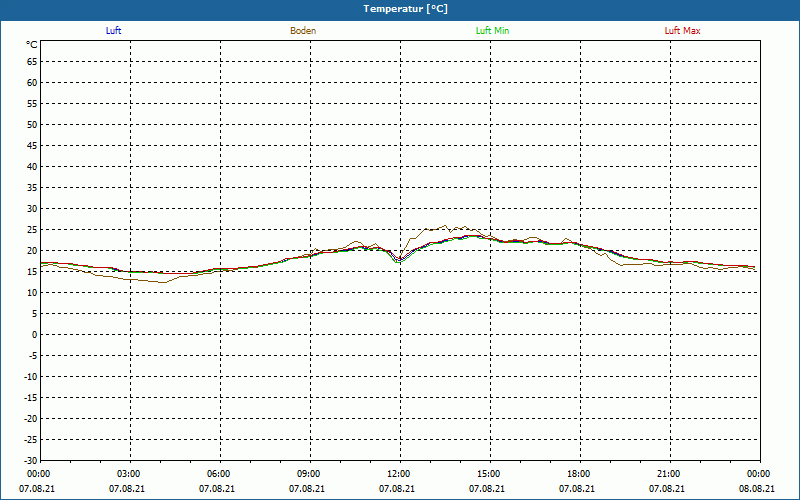Click the 21:00 time label
The image size is (800, 500).
click(x=669, y=474)
